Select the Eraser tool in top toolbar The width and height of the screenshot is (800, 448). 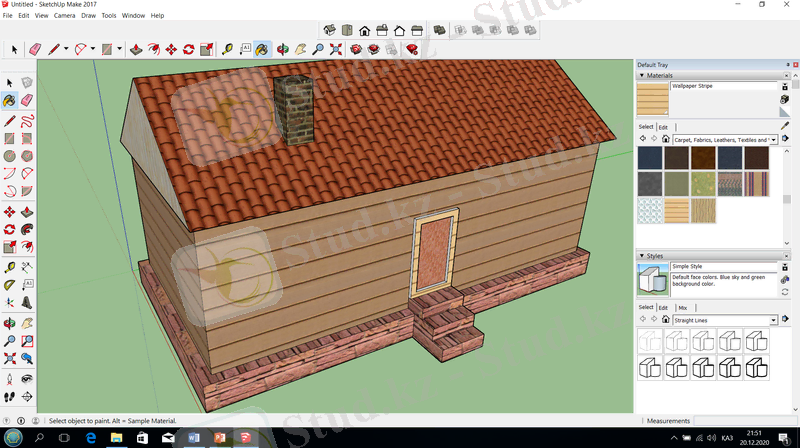point(35,48)
